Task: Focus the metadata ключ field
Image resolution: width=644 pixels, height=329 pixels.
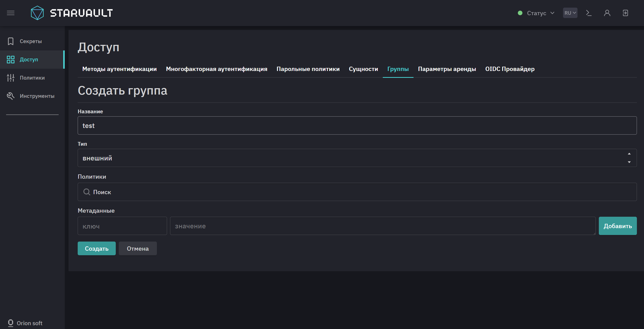Action: (x=122, y=226)
